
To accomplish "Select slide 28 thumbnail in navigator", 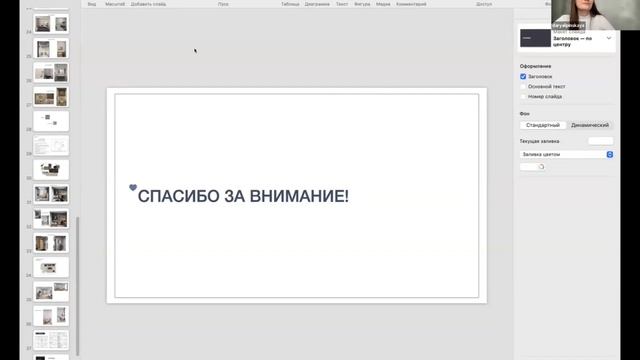I will coord(51,121).
